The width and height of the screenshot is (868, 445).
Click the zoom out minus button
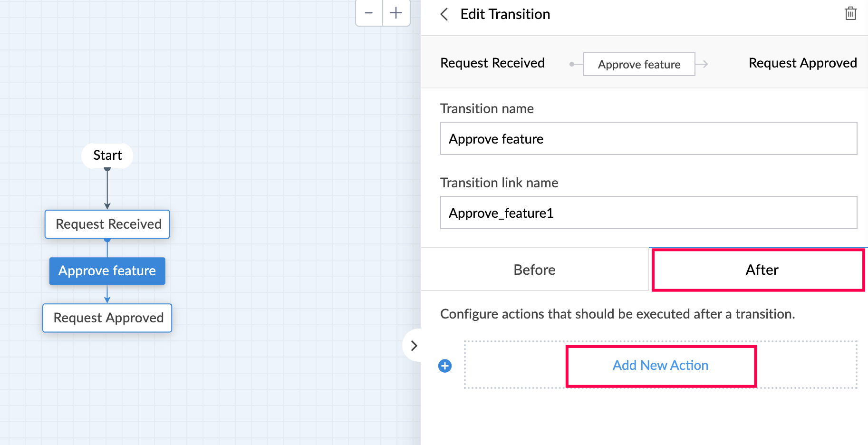pyautogui.click(x=369, y=13)
